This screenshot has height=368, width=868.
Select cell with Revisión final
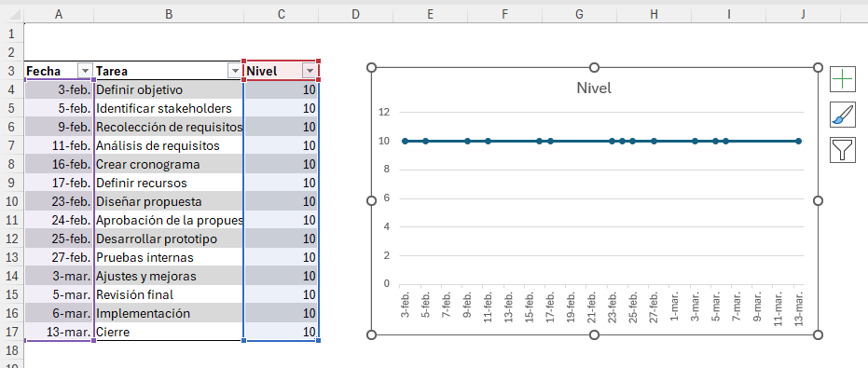point(169,294)
